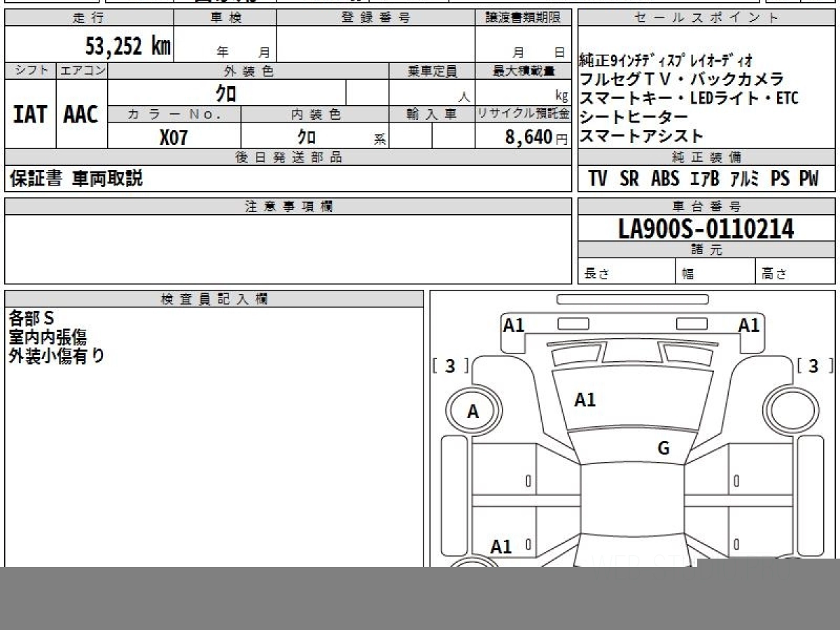This screenshot has width=840, height=630.
Task: Click the AAC air conditioner value
Action: pyautogui.click(x=81, y=115)
